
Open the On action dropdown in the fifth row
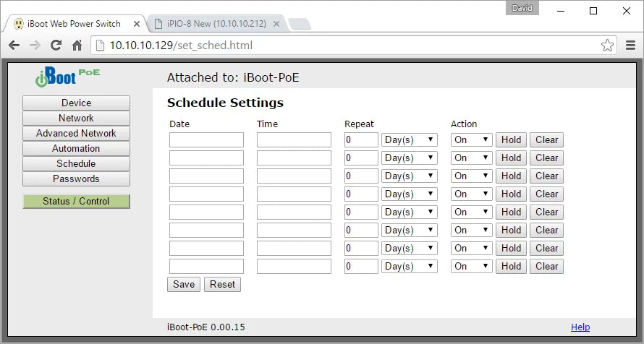click(472, 212)
